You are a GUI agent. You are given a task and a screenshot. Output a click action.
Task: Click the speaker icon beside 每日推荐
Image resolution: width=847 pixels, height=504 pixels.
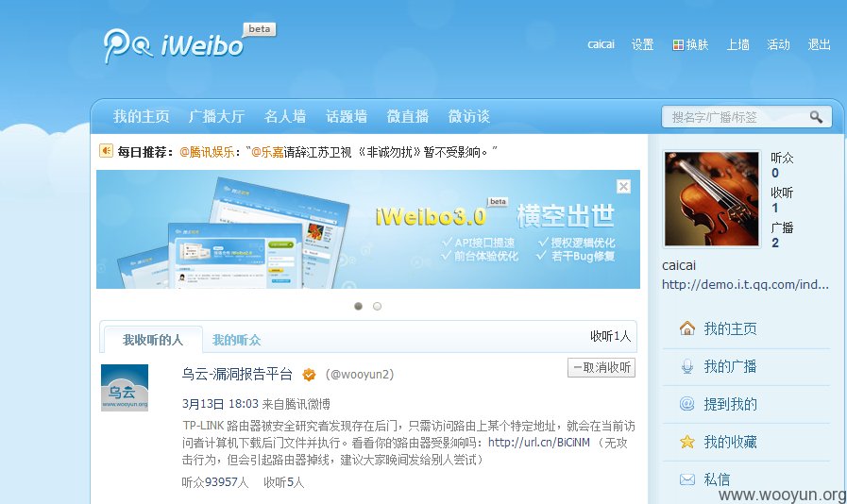click(x=106, y=151)
